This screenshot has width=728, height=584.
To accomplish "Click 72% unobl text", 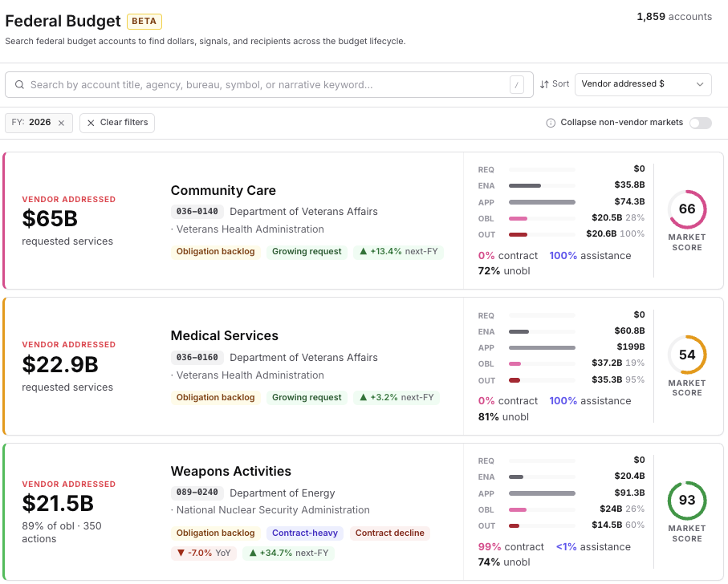I will (504, 271).
